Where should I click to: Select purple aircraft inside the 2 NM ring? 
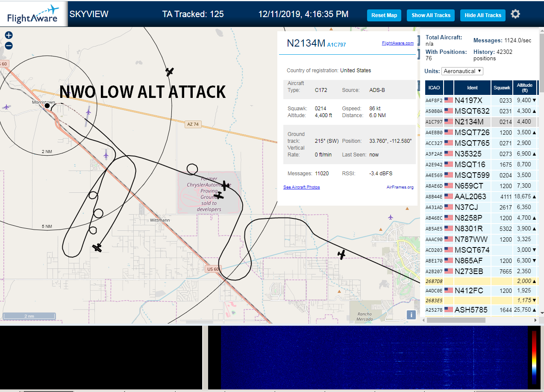pyautogui.click(x=88, y=112)
